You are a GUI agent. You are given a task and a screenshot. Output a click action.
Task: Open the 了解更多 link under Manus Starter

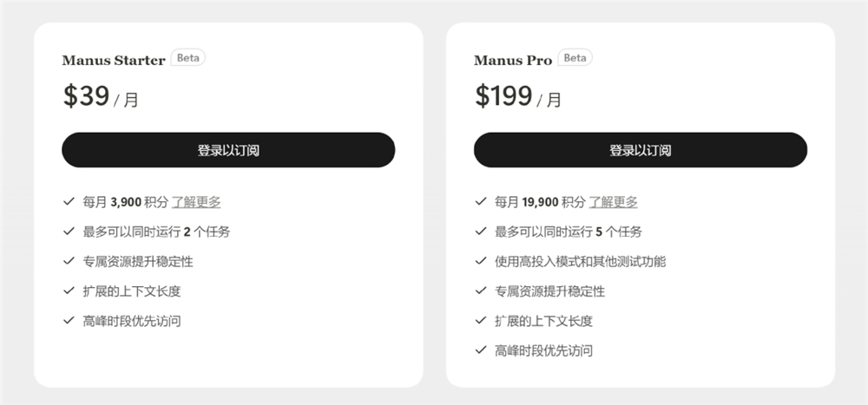click(x=196, y=202)
